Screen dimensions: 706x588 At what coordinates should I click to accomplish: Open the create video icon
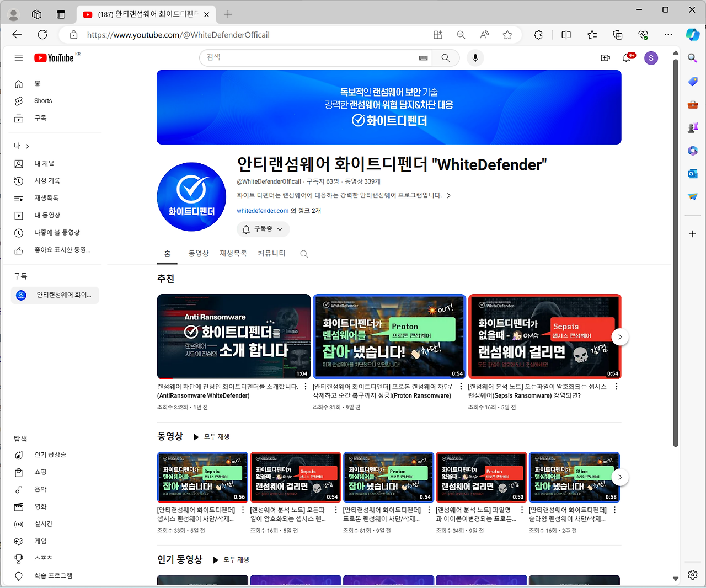(x=605, y=57)
